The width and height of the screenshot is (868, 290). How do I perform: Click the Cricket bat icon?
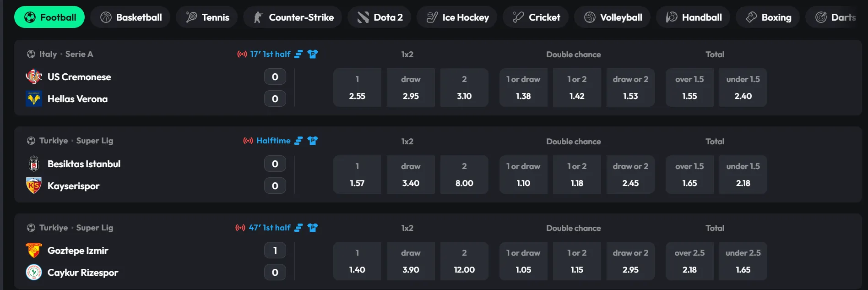coord(517,17)
